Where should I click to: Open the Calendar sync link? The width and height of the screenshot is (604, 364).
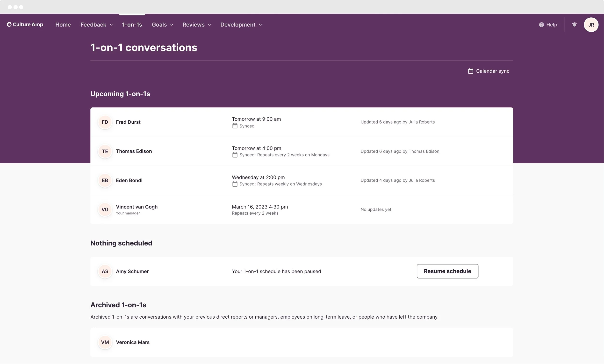point(489,71)
